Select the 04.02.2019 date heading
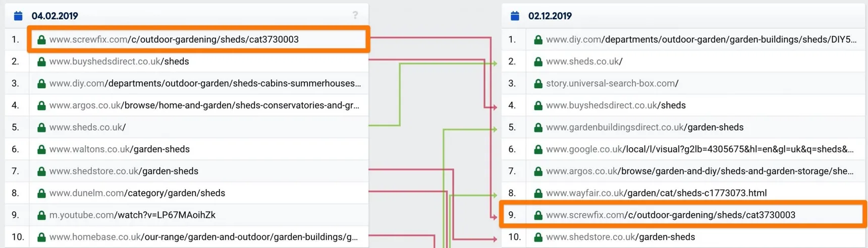This screenshot has height=248, width=868. [x=55, y=16]
